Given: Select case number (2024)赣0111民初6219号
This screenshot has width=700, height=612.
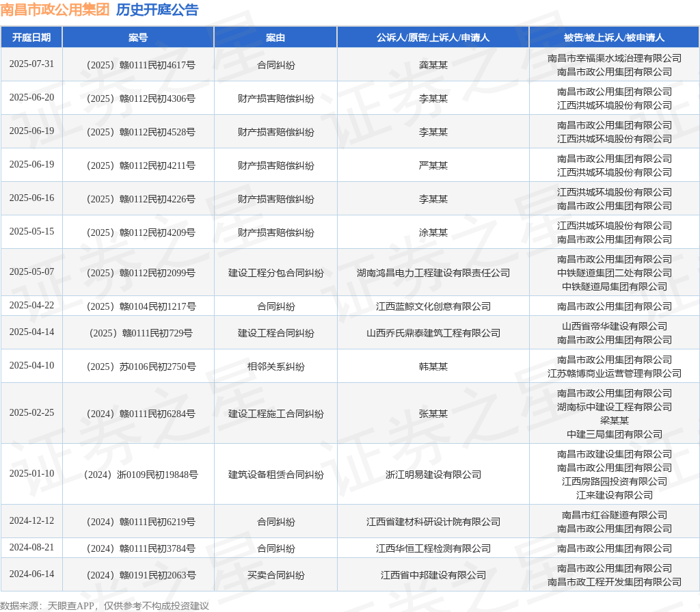Looking at the screenshot, I should pyautogui.click(x=141, y=522).
